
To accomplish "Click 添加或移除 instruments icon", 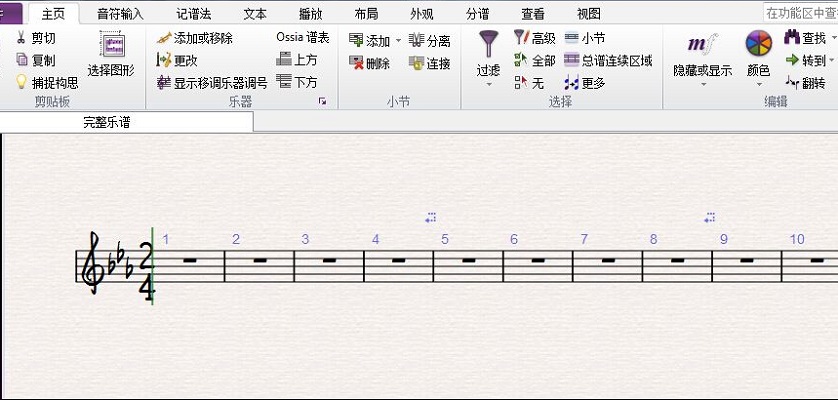I will [165, 38].
